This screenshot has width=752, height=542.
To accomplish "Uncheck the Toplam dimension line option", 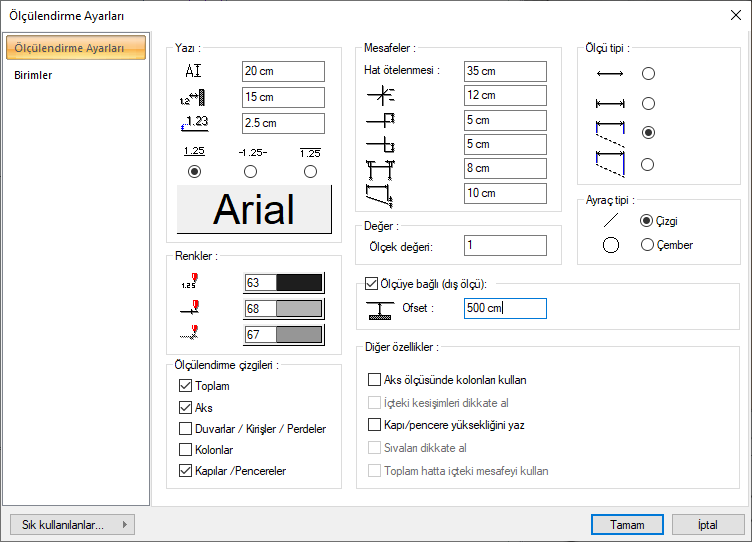I will tap(185, 386).
